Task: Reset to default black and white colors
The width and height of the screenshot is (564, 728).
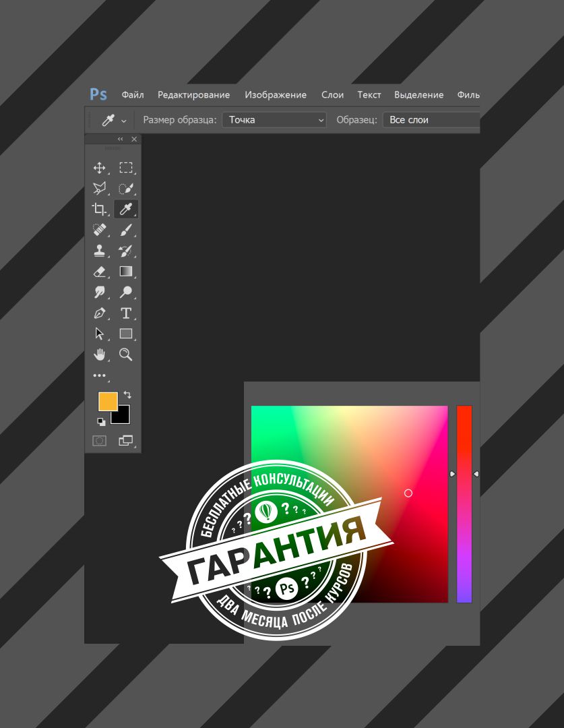Action: [101, 422]
